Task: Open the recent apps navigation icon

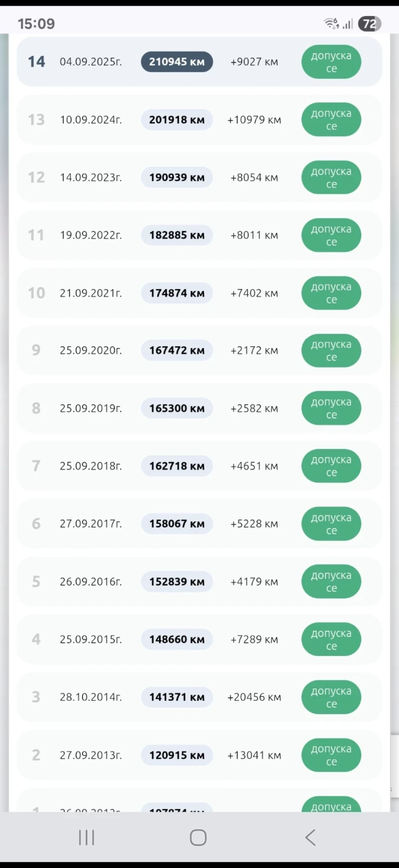Action: click(87, 838)
